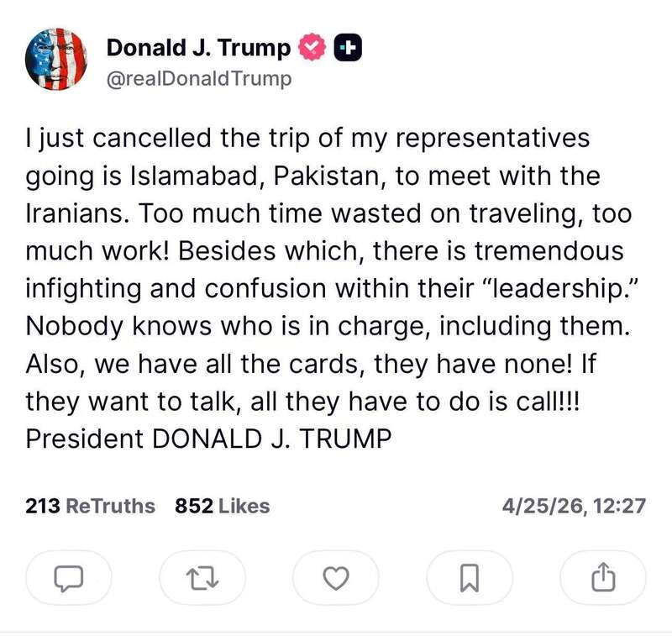ReTruth this post with the arrows icon
Image resolution: width=672 pixels, height=636 pixels.
(x=202, y=577)
